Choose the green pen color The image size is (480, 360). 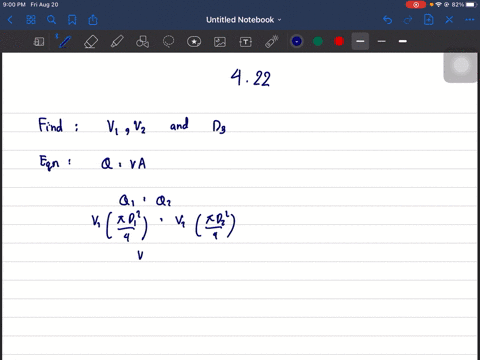318,41
